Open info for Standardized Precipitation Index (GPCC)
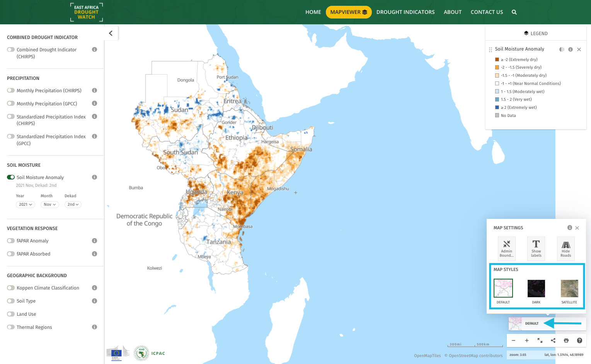The height and width of the screenshot is (364, 591). pyautogui.click(x=94, y=136)
